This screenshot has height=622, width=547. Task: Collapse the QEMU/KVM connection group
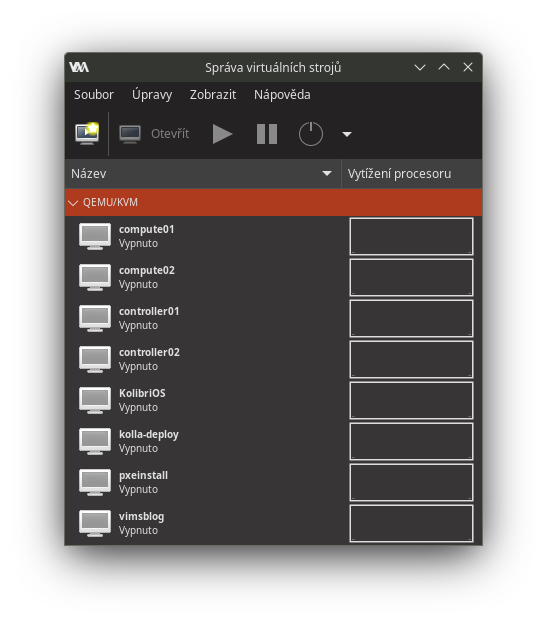73,203
